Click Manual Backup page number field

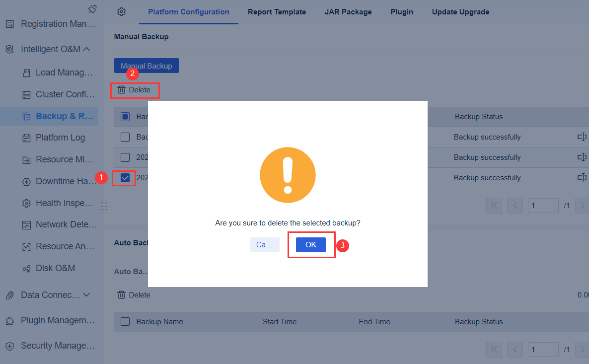pyautogui.click(x=543, y=206)
